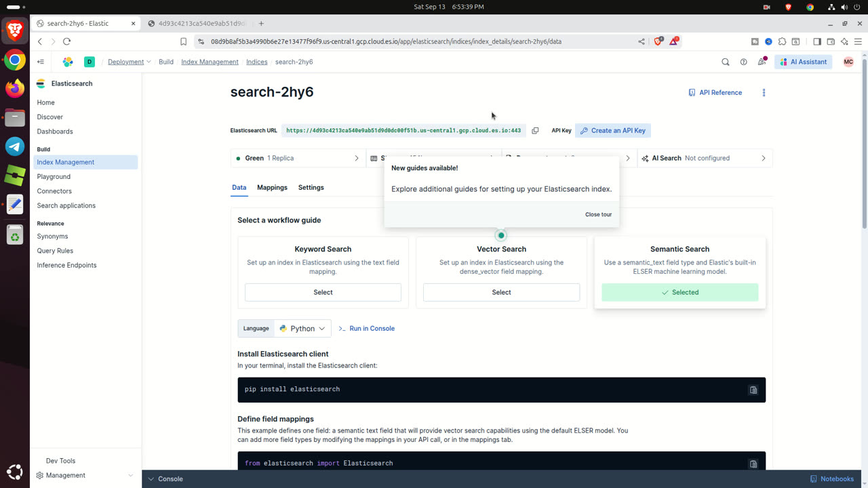Select the Keyword Search workflow guide
The height and width of the screenshot is (488, 868).
[x=323, y=292]
